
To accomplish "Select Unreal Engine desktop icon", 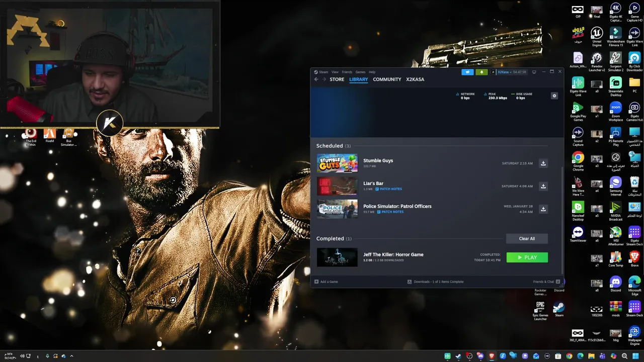I will click(597, 37).
